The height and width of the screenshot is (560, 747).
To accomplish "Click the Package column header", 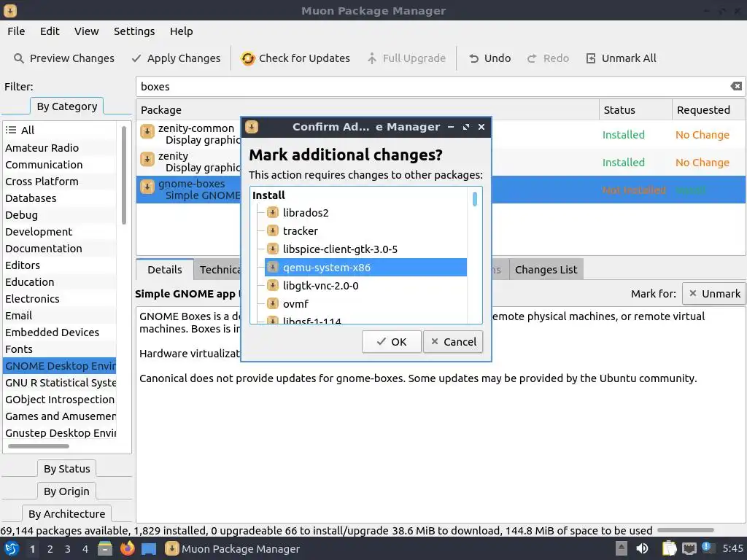I will click(368, 110).
